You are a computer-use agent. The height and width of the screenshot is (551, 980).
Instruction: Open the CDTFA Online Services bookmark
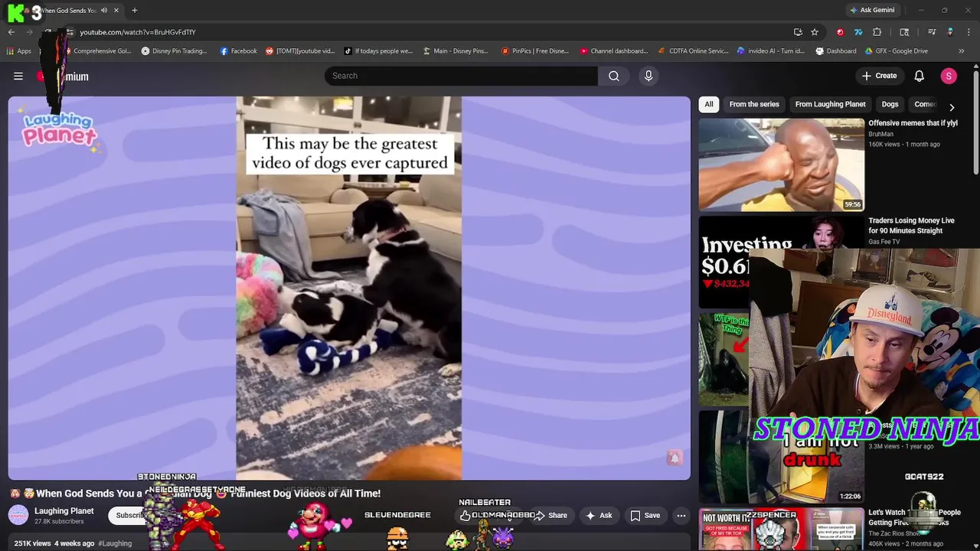tap(693, 51)
